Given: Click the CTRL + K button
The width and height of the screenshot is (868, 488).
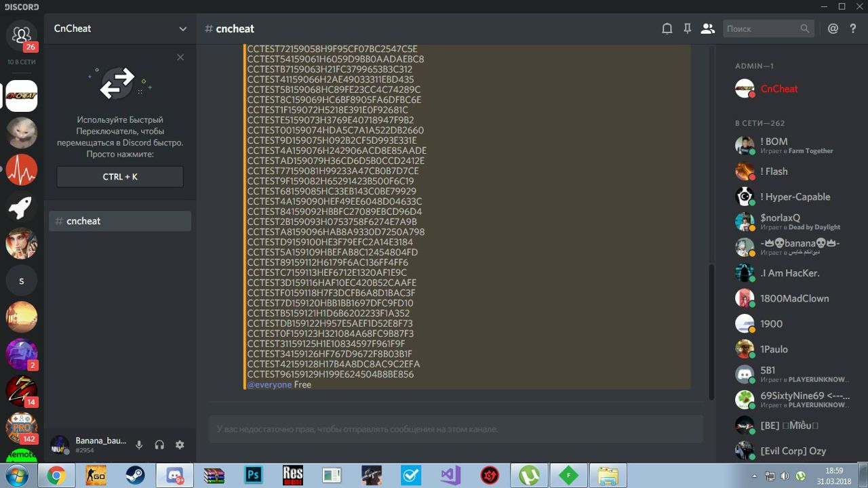Looking at the screenshot, I should click(x=120, y=177).
